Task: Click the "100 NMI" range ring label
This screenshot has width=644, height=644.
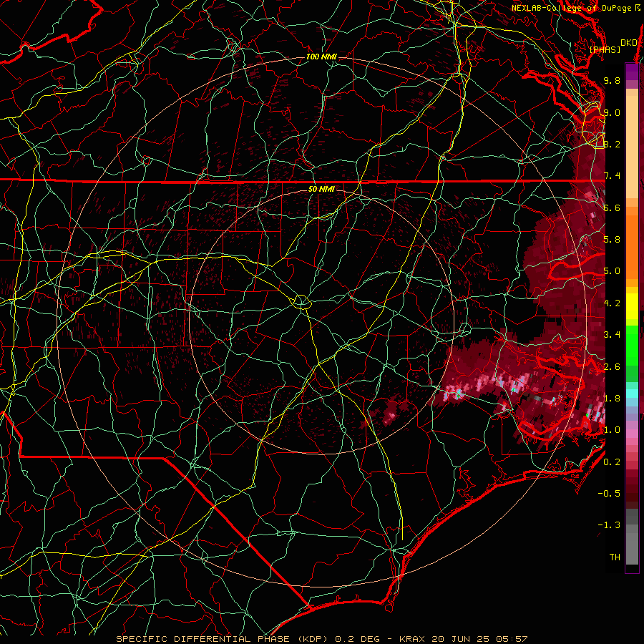Action: (x=321, y=57)
